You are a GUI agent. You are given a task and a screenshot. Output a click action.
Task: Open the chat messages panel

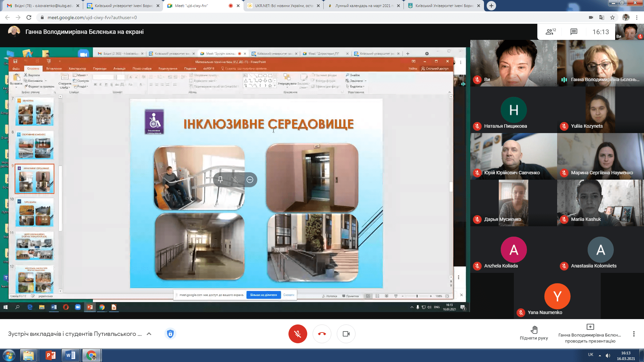point(574,32)
